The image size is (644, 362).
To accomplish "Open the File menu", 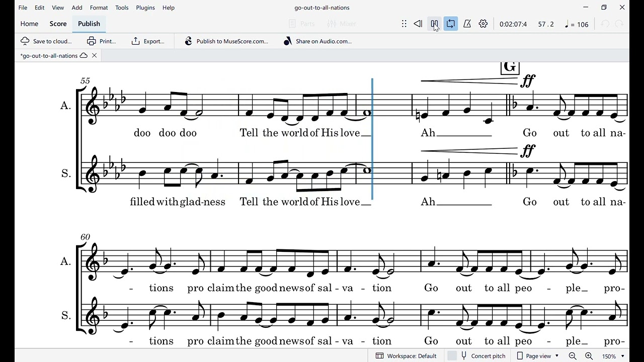I will 23,8.
